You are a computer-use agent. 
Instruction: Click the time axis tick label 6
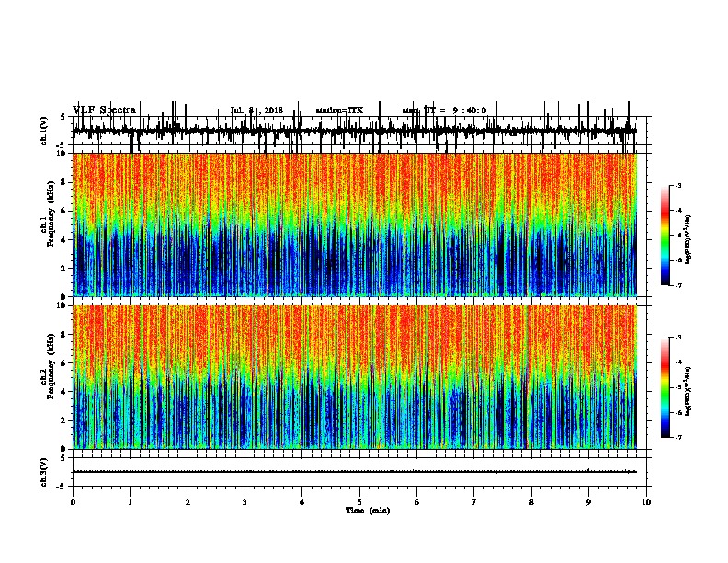tap(417, 501)
